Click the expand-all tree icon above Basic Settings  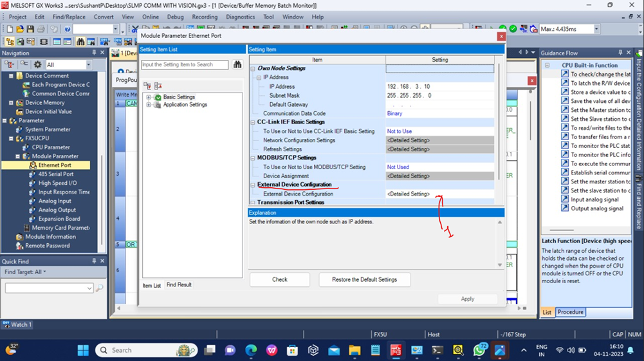click(x=147, y=86)
